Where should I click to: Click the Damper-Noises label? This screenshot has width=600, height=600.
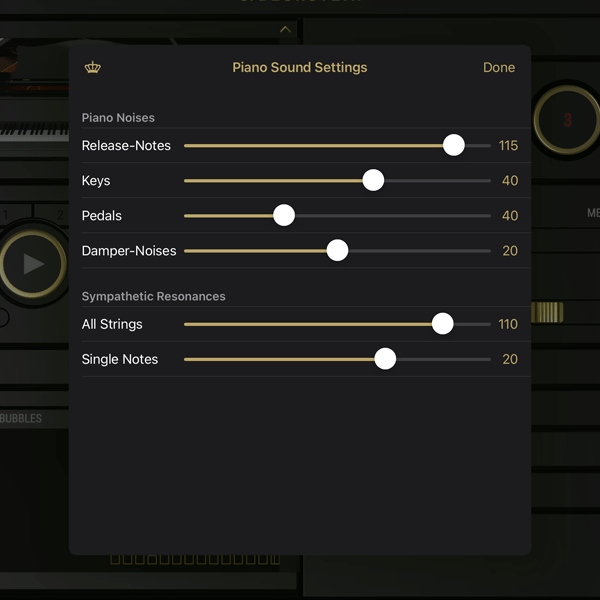tap(129, 251)
